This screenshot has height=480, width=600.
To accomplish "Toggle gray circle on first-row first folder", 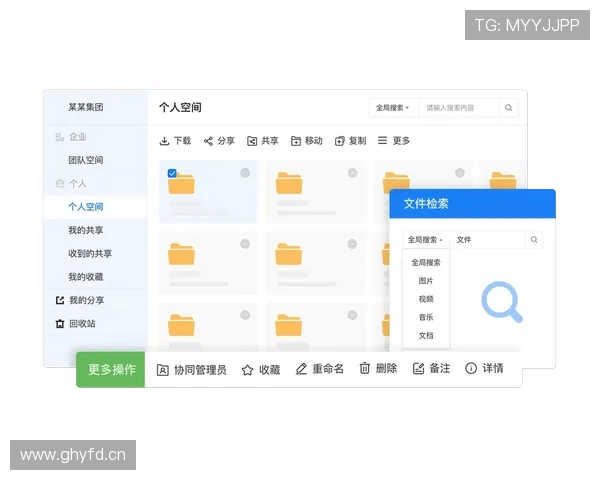I will [x=245, y=173].
